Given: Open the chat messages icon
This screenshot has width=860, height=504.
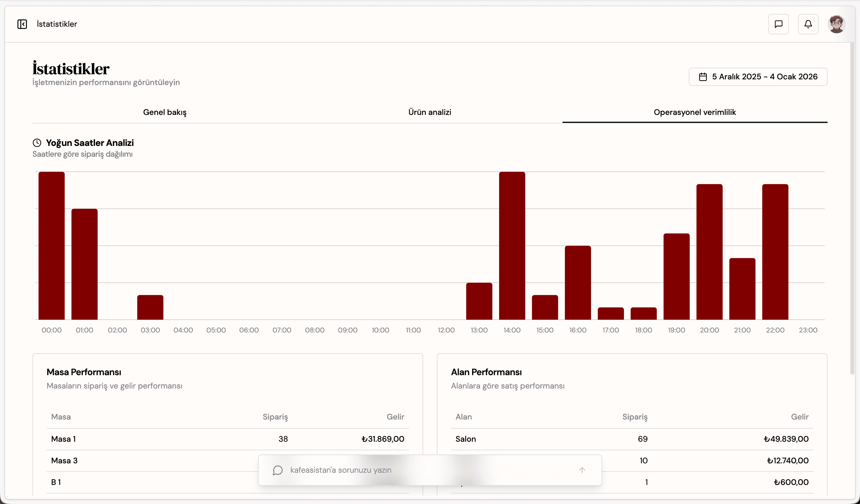Looking at the screenshot, I should click(778, 24).
